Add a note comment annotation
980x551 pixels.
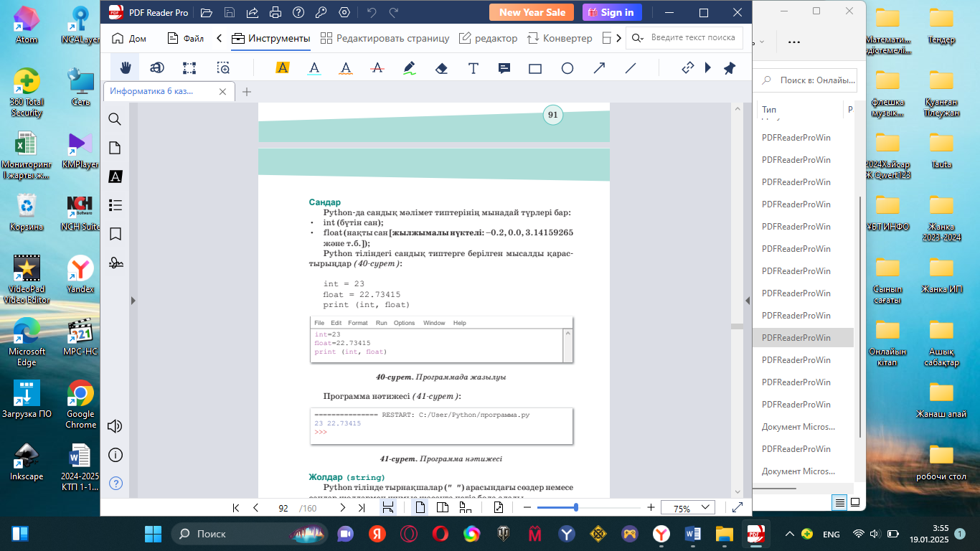click(504, 68)
